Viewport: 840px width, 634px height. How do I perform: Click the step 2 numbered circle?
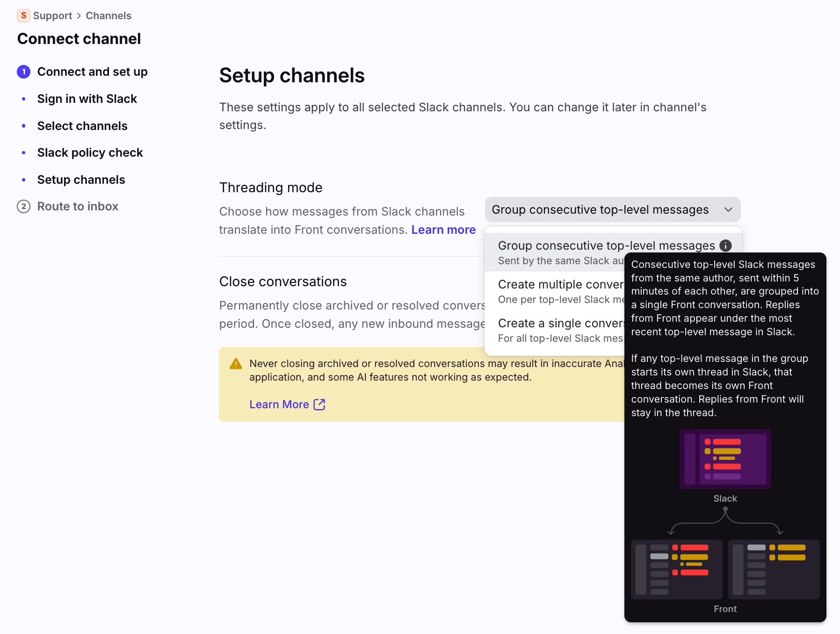click(24, 207)
